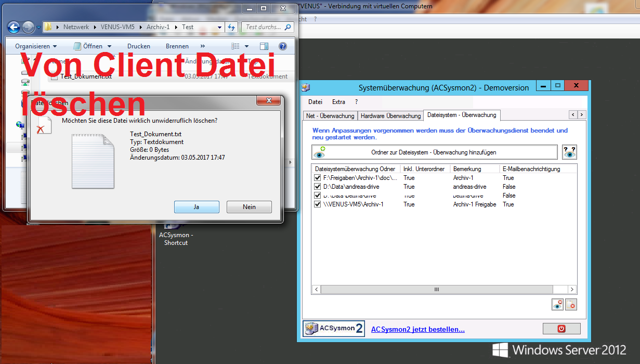
Task: Click the andreas-drive remark cell
Action: [x=470, y=187]
